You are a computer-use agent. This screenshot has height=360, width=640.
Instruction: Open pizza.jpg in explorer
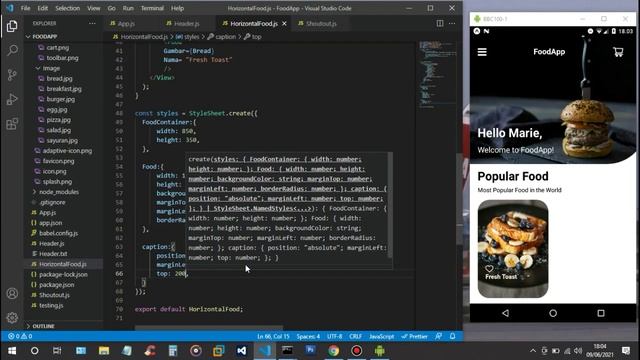click(x=58, y=120)
